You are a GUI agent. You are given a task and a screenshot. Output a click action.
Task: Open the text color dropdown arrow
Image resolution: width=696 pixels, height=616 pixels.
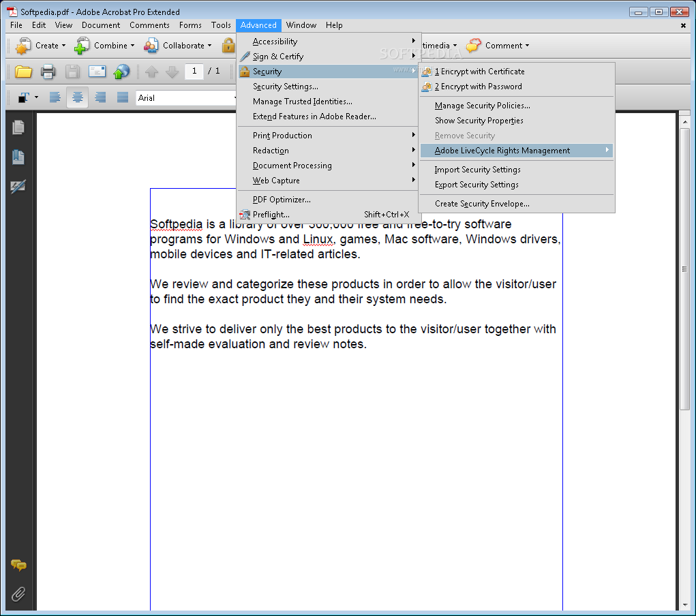click(36, 97)
